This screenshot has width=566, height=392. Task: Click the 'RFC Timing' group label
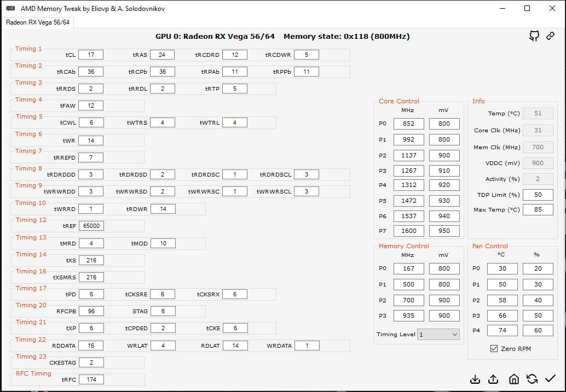pyautogui.click(x=33, y=373)
